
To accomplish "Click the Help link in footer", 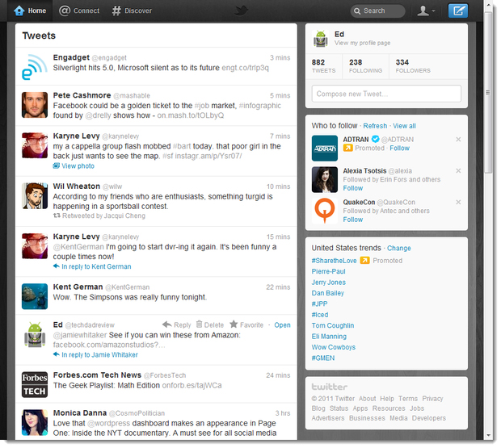I will coord(387,399).
